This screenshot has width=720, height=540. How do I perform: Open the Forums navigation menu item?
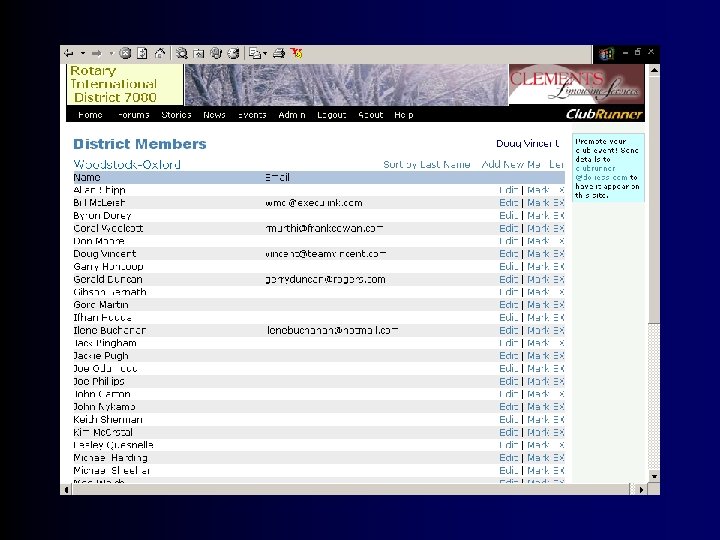click(133, 115)
